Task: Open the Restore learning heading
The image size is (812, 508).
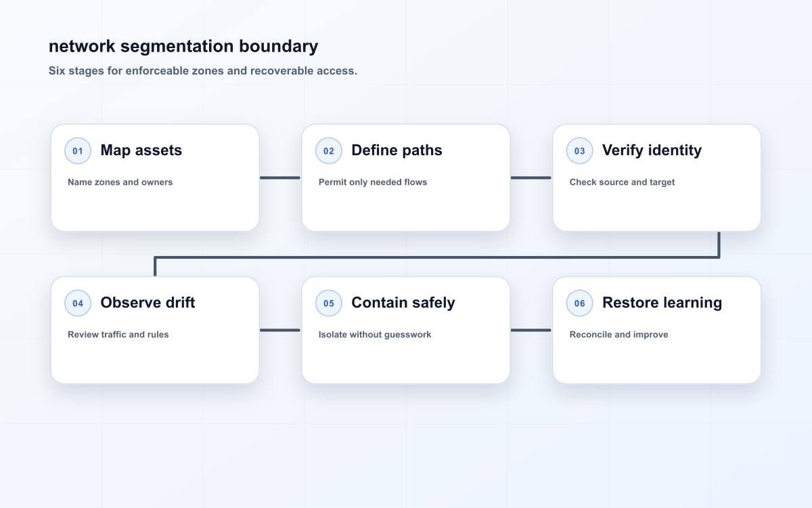Action: tap(662, 303)
